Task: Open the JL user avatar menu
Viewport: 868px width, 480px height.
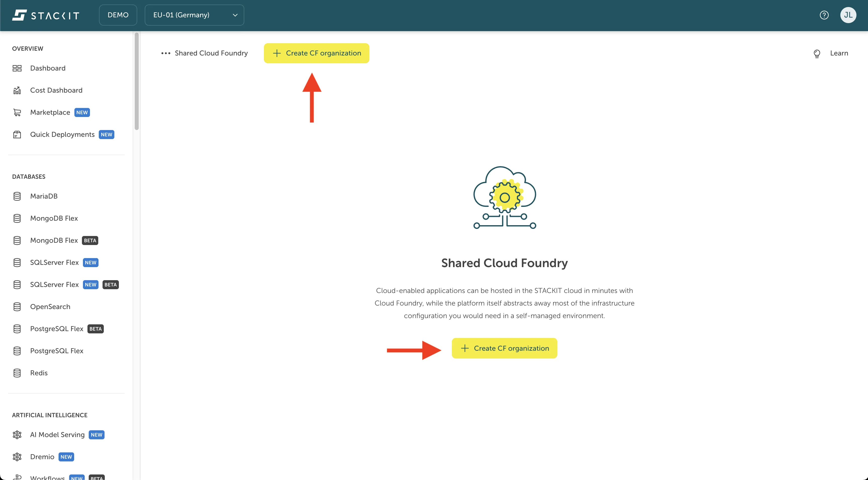Action: pos(849,15)
